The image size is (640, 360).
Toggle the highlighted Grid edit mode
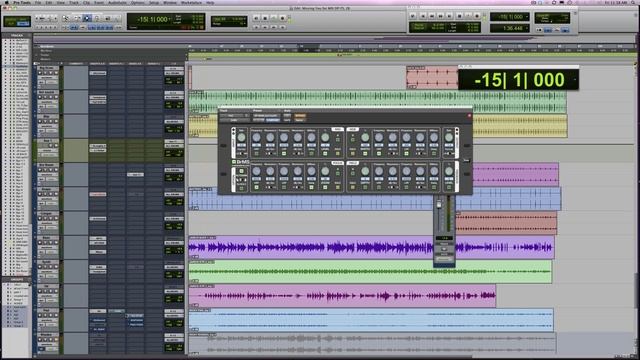click(23, 24)
